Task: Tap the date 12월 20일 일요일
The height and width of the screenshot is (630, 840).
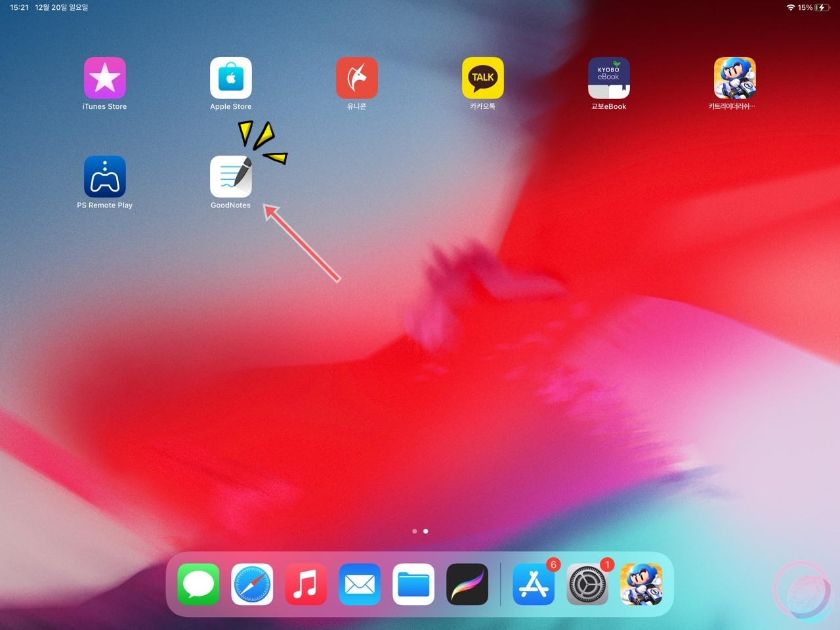Action: [62, 7]
